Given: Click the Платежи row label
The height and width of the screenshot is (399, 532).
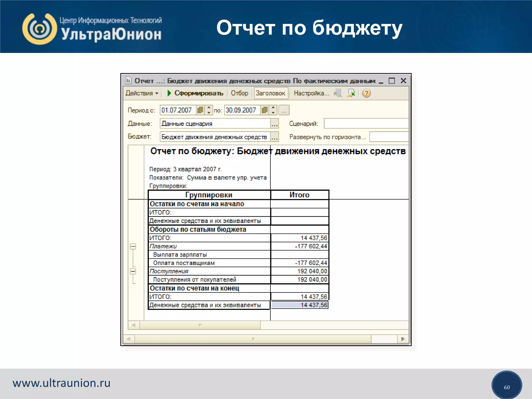Looking at the screenshot, I should pyautogui.click(x=163, y=246).
